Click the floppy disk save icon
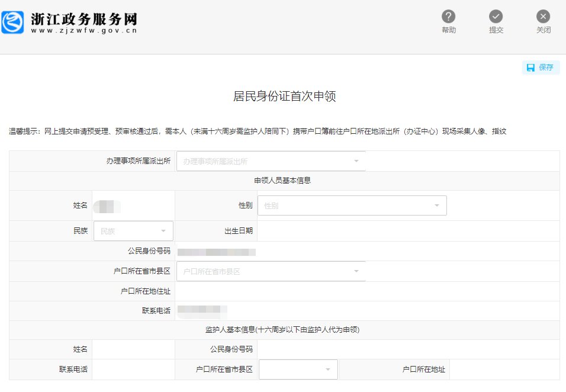 point(530,68)
